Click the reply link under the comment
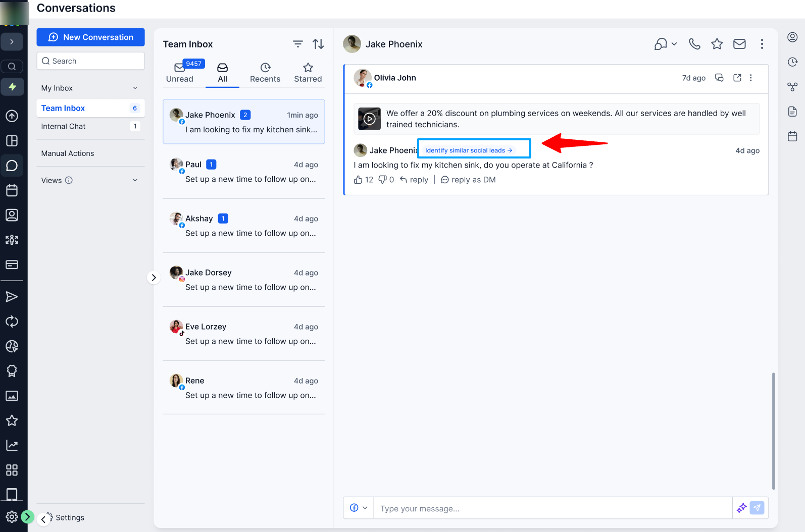Screen dimensions: 805x532 (x=414, y=180)
